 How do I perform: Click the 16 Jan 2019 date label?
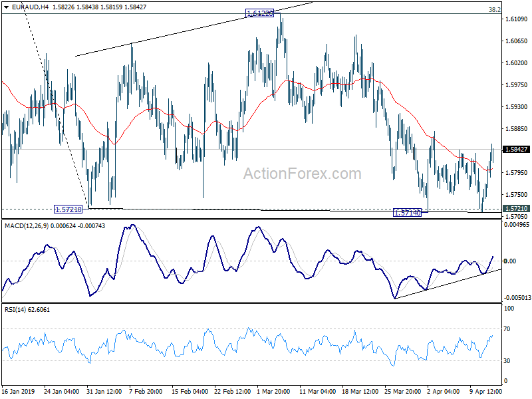pyautogui.click(x=18, y=391)
